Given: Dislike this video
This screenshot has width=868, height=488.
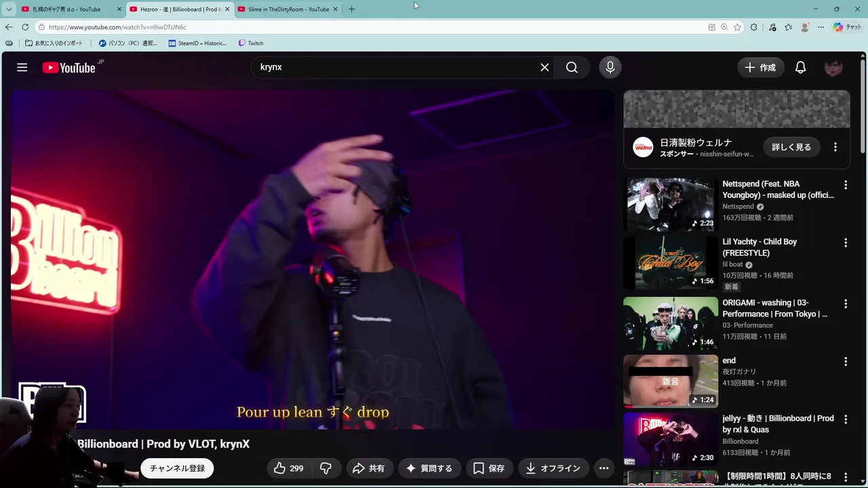Looking at the screenshot, I should pos(325,468).
